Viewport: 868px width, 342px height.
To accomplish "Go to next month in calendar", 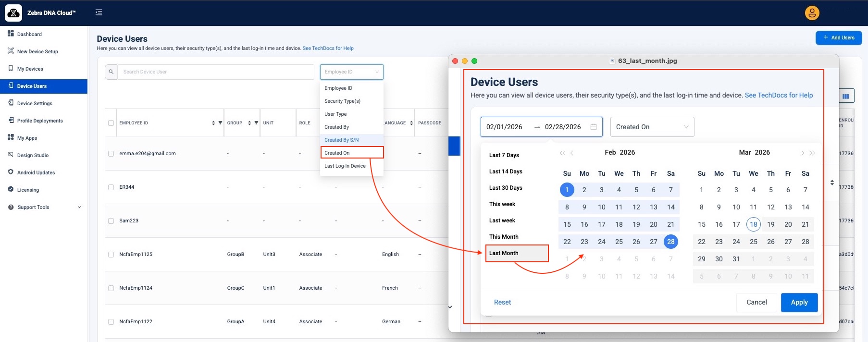I will 802,153.
